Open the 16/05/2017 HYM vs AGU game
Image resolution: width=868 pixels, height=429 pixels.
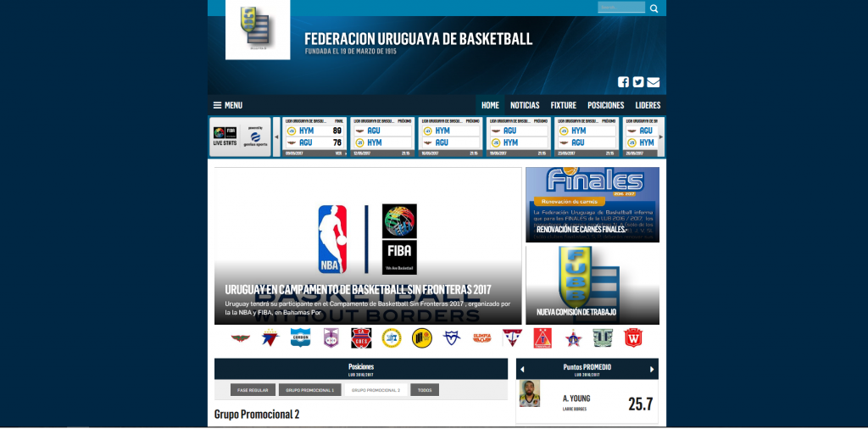(450, 136)
